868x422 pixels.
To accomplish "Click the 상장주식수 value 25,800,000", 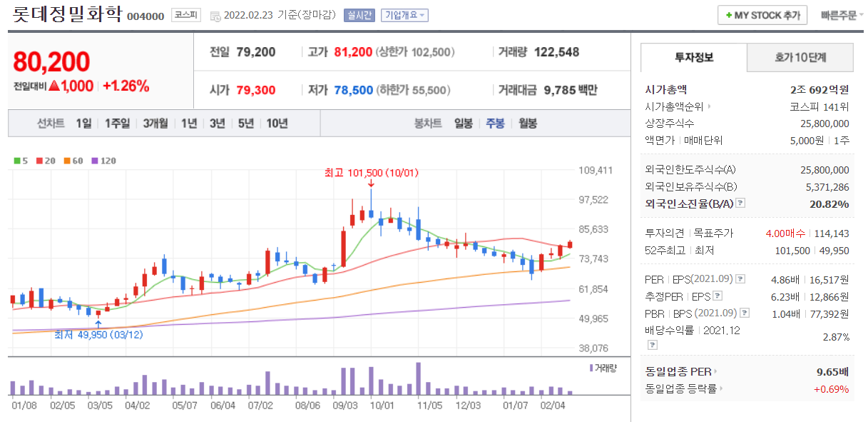I will 825,124.
